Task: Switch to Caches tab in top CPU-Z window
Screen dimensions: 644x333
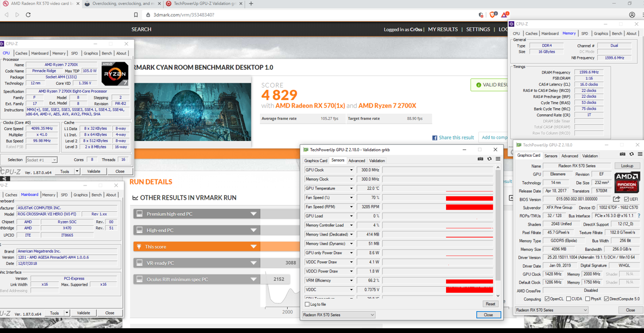Action: tap(21, 53)
